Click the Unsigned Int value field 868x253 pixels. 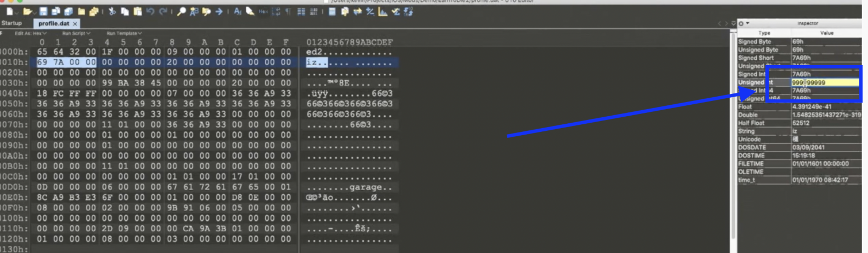[825, 83]
